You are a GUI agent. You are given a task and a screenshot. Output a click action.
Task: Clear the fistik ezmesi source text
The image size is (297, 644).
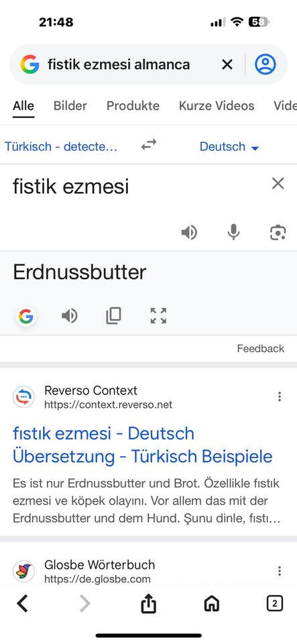278,184
